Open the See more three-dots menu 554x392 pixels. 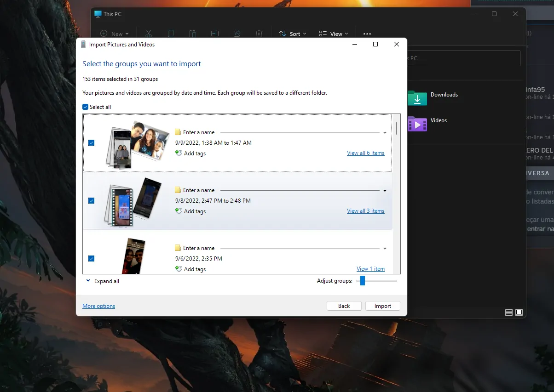pos(367,34)
